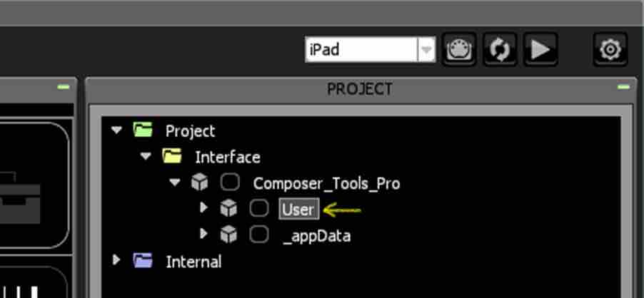Open the gear settings icon

610,49
